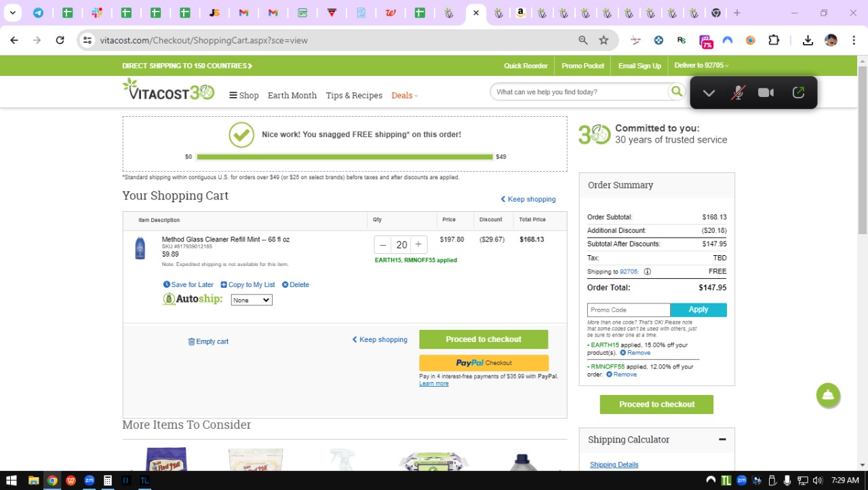Open File Explorer from the taskbar
The image size is (868, 490).
pyautogui.click(x=33, y=480)
